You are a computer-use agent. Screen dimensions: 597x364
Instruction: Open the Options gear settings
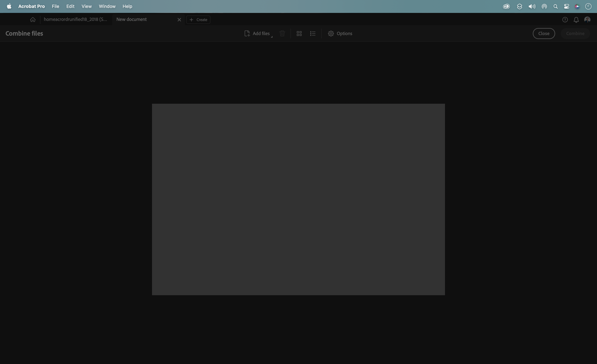click(x=340, y=33)
